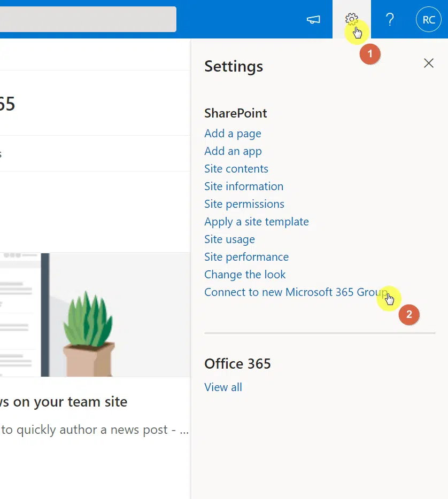Open Site information
This screenshot has height=499, width=448.
pos(244,186)
